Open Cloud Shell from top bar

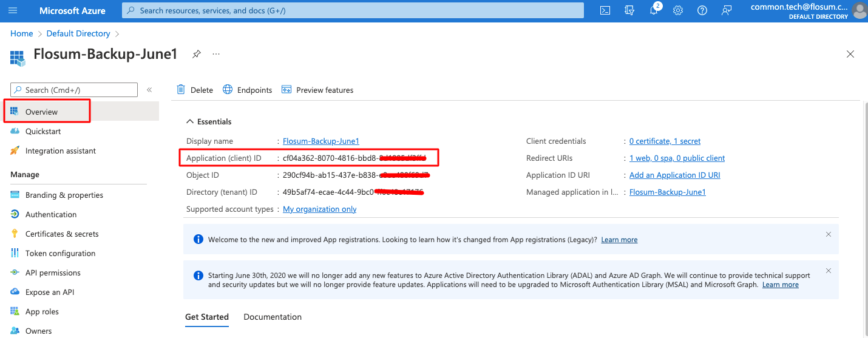point(605,10)
